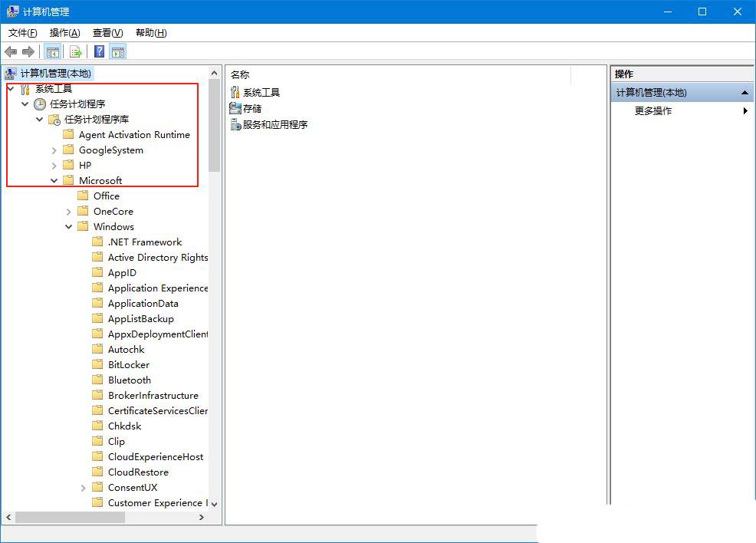Click the 任务计划程序库 folder-clock icon

click(54, 120)
